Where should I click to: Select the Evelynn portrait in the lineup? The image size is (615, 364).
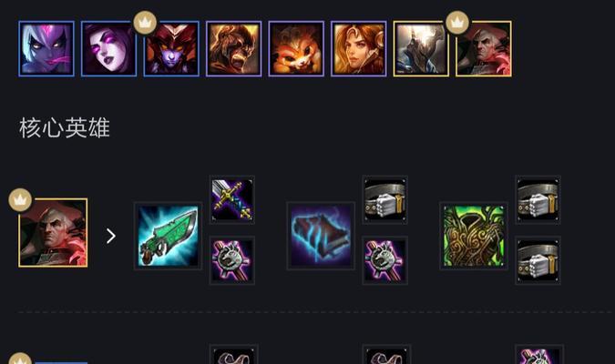click(46, 48)
